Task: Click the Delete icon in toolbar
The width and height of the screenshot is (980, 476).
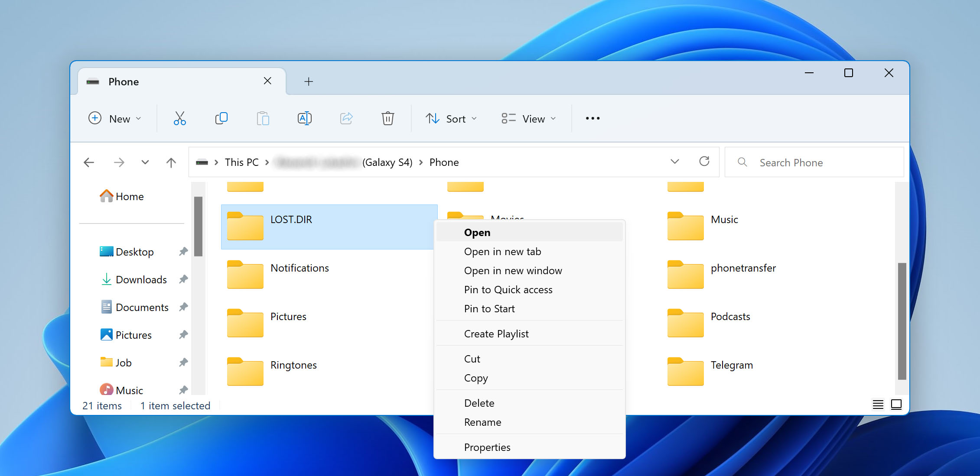Action: point(387,119)
